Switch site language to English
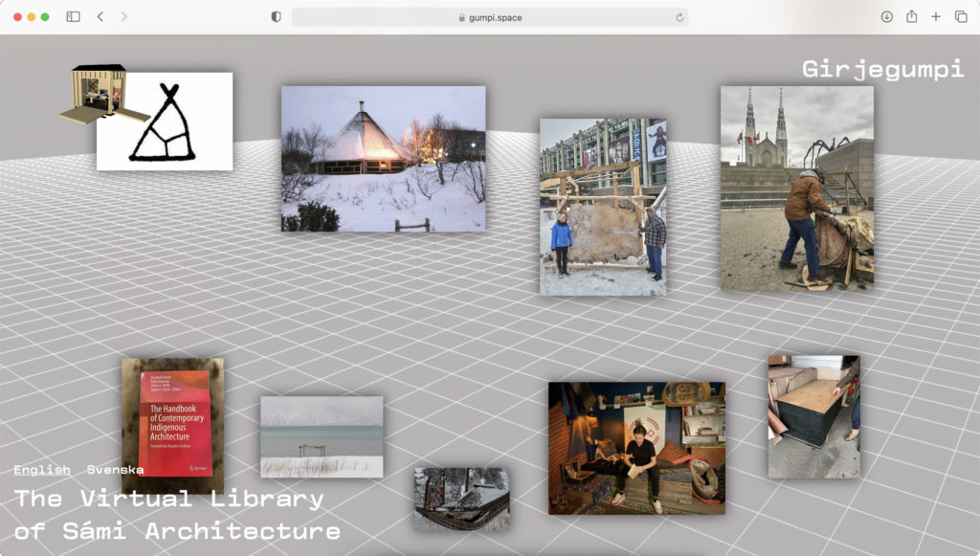Screen dimensions: 980x556 pos(42,470)
